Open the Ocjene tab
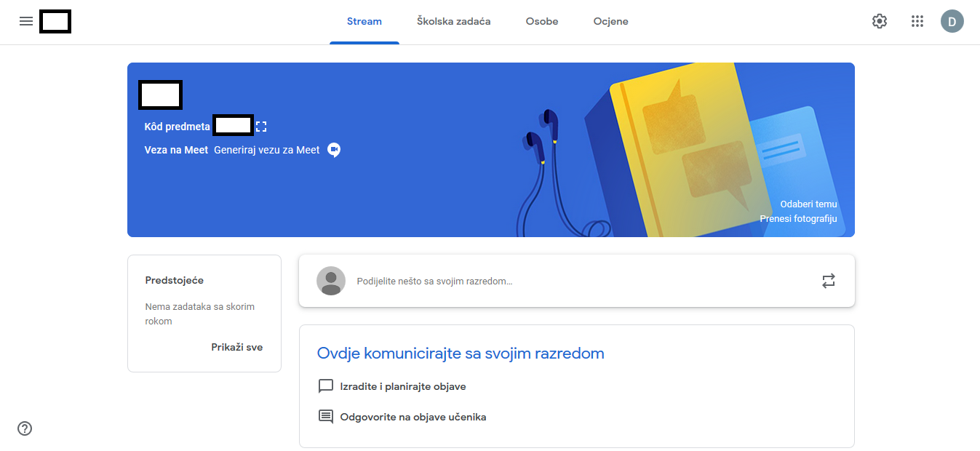 click(x=611, y=22)
